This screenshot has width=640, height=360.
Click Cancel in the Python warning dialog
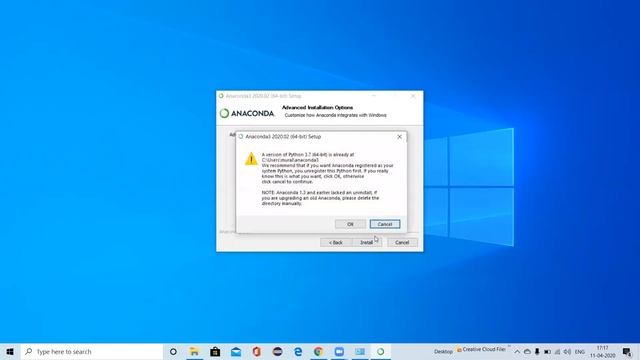(x=385, y=224)
